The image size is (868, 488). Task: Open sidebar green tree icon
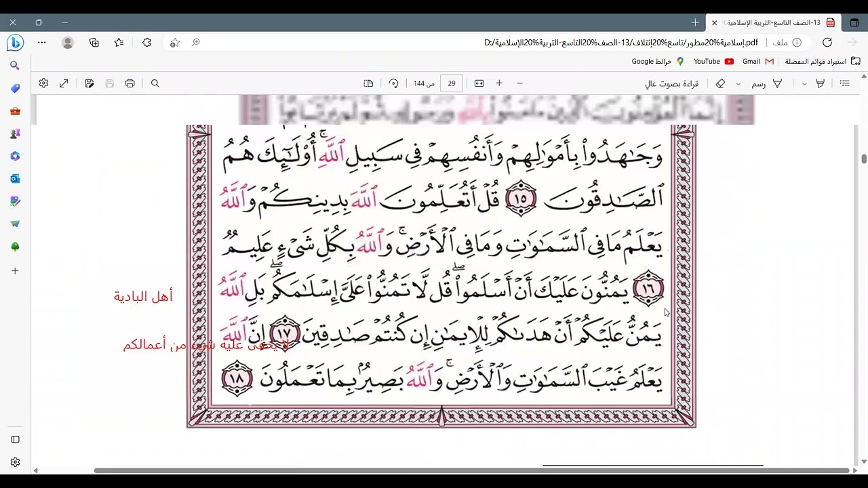15,247
